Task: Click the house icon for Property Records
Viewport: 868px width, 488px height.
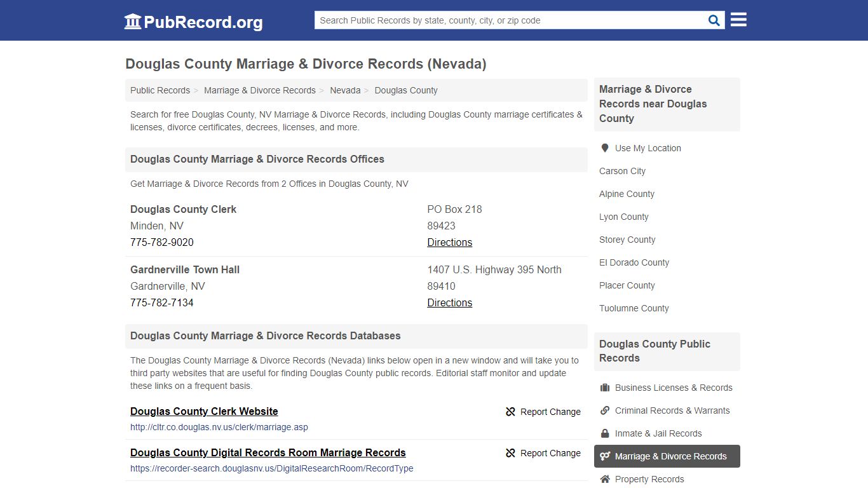Action: (x=605, y=479)
